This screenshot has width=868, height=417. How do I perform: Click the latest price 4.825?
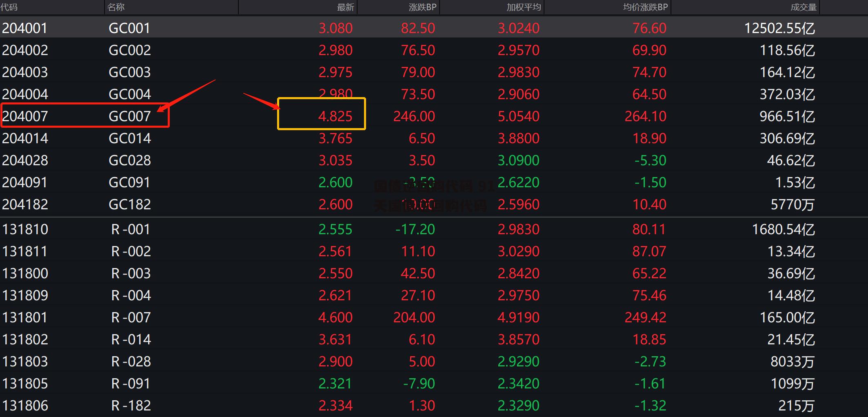[x=335, y=116]
